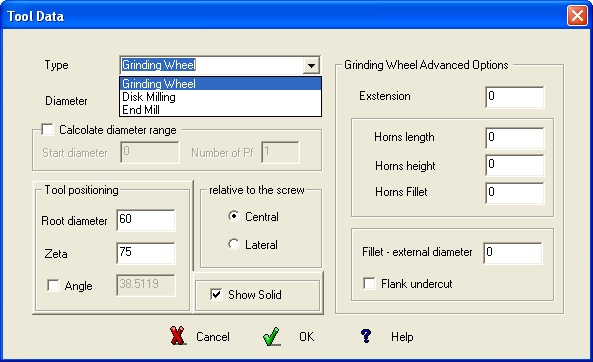Screen dimensions: 593x362
Task: Click the Fillet - external diameter field
Action: point(512,253)
